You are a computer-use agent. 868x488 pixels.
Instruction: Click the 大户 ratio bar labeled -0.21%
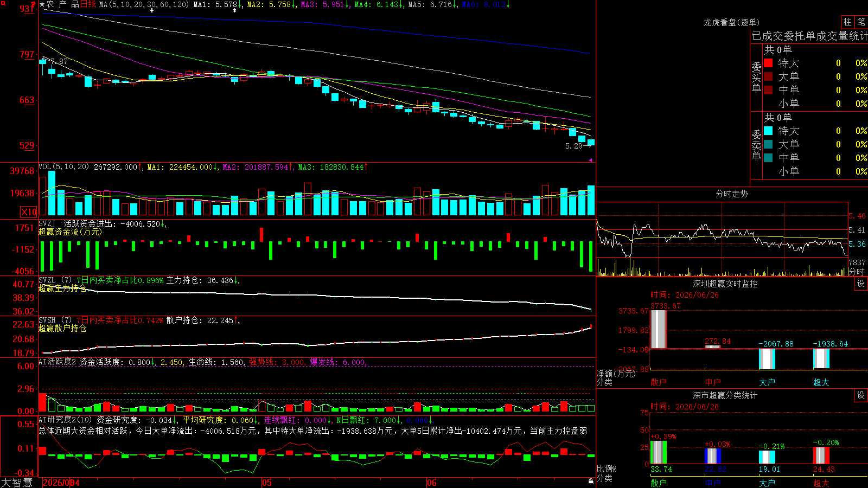click(767, 457)
